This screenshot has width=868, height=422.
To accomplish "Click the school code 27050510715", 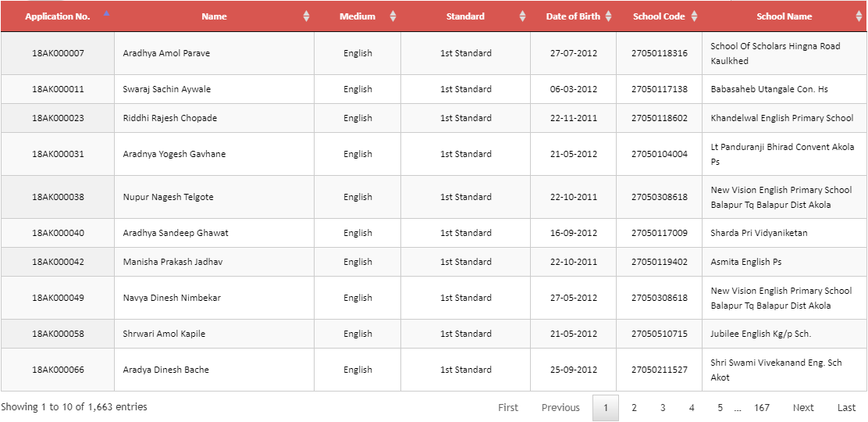I will (x=660, y=334).
